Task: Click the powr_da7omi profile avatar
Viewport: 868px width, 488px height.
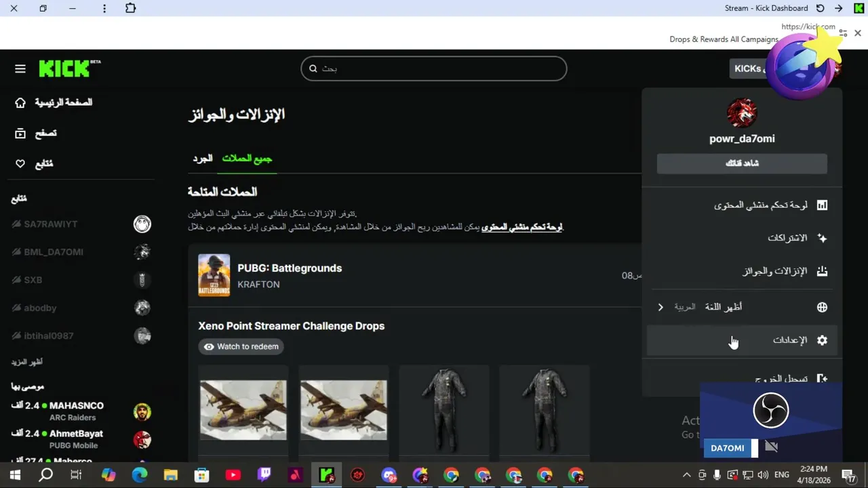Action: (742, 113)
